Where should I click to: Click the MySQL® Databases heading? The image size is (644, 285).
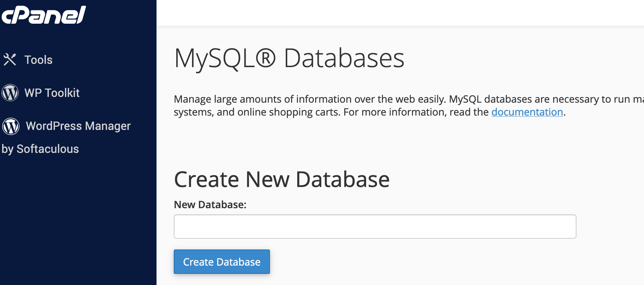pos(289,58)
